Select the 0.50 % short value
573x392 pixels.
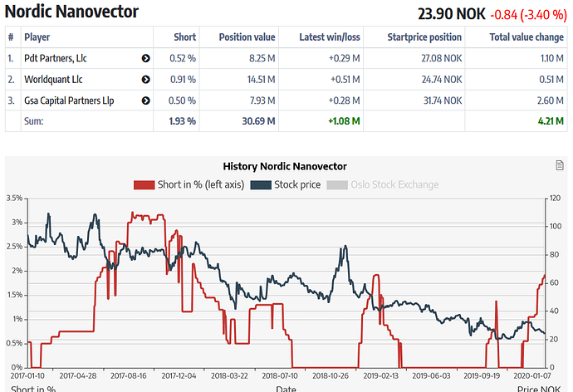[x=183, y=100]
